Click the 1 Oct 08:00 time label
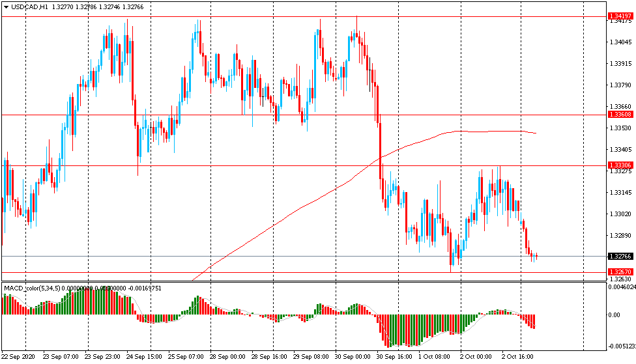This screenshot has width=636, height=364. [434, 357]
